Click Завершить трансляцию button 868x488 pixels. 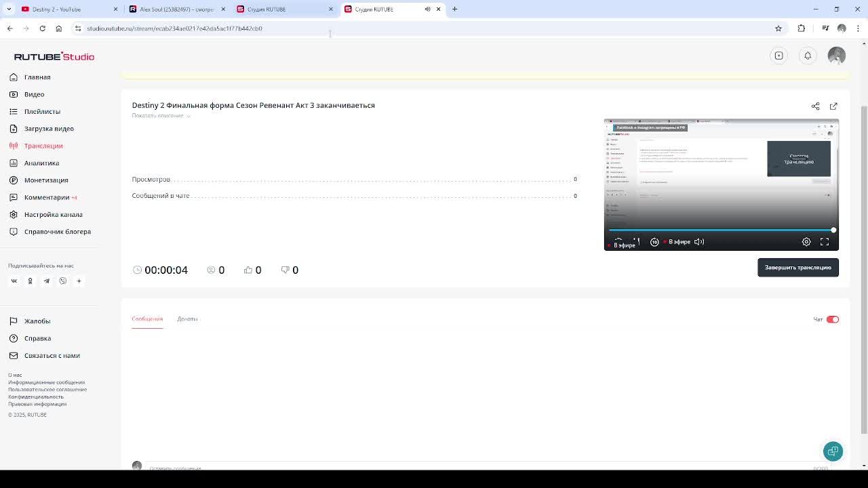(798, 268)
